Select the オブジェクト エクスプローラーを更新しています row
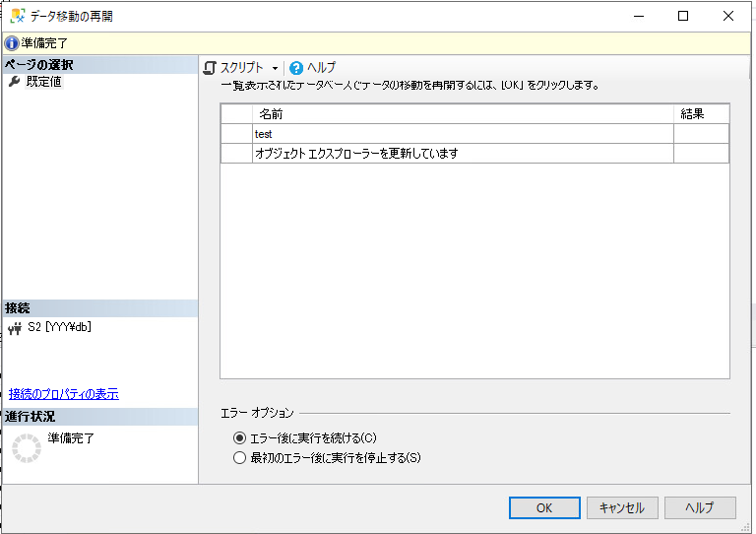 coord(474,154)
